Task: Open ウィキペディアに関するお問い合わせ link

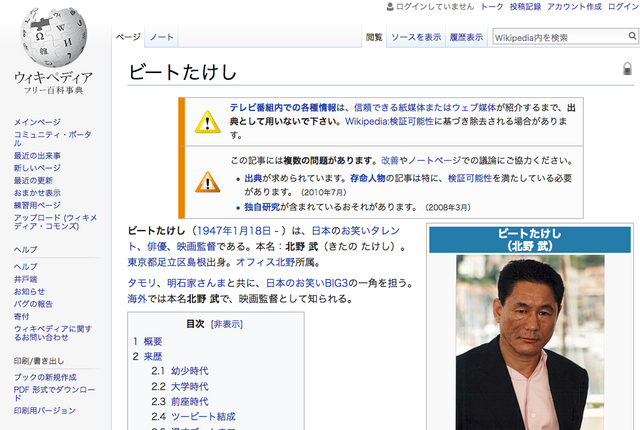Action: click(x=53, y=333)
